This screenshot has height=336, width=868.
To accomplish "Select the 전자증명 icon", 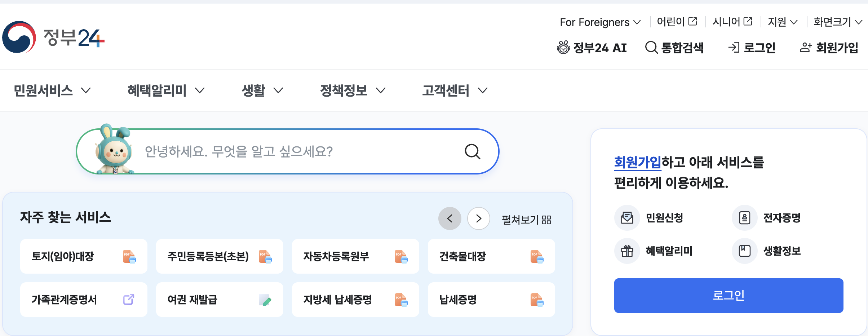I will [745, 218].
